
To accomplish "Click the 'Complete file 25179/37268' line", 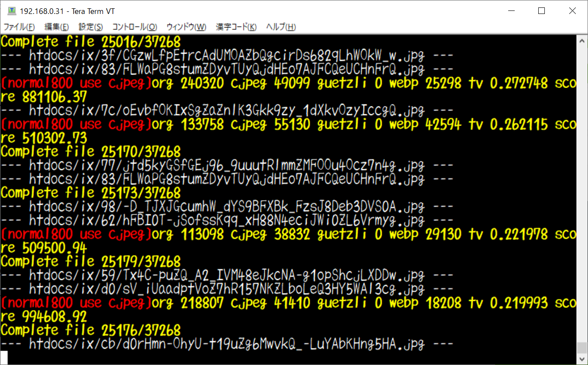I will click(91, 262).
